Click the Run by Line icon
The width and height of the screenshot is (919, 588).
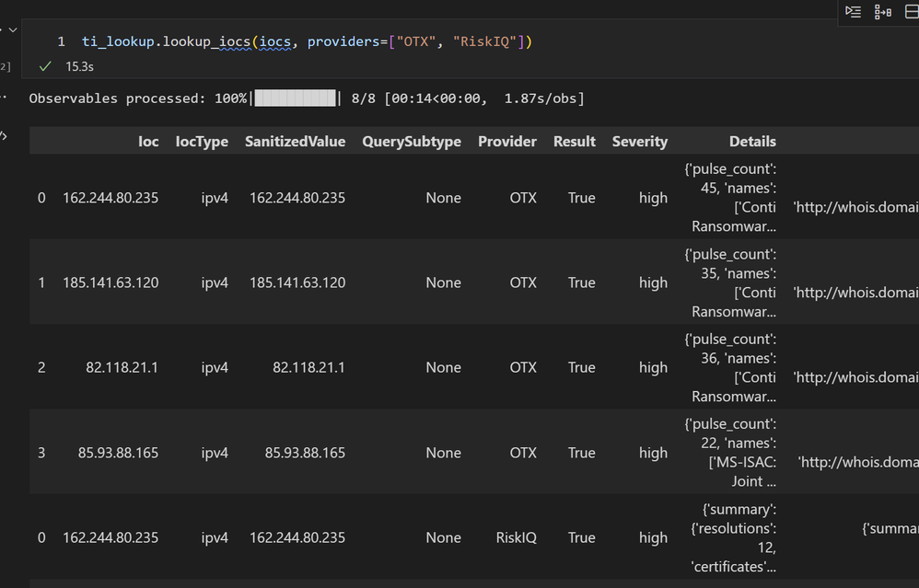(854, 12)
